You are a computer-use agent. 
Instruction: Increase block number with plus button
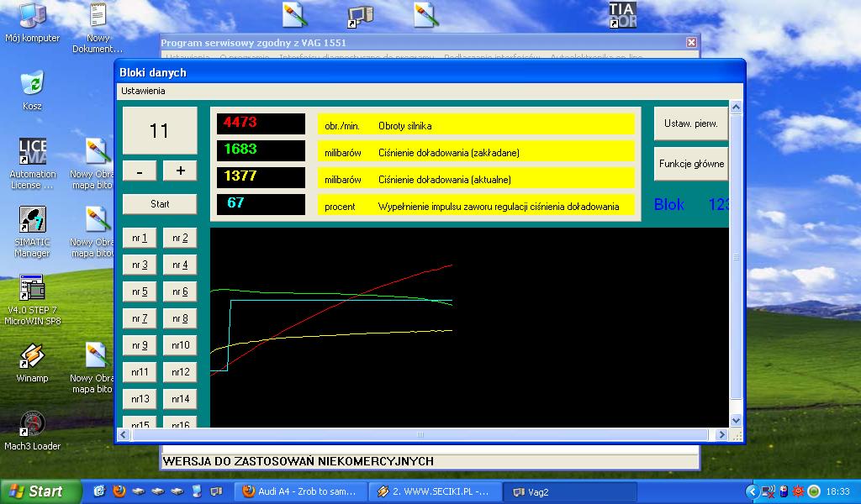180,171
